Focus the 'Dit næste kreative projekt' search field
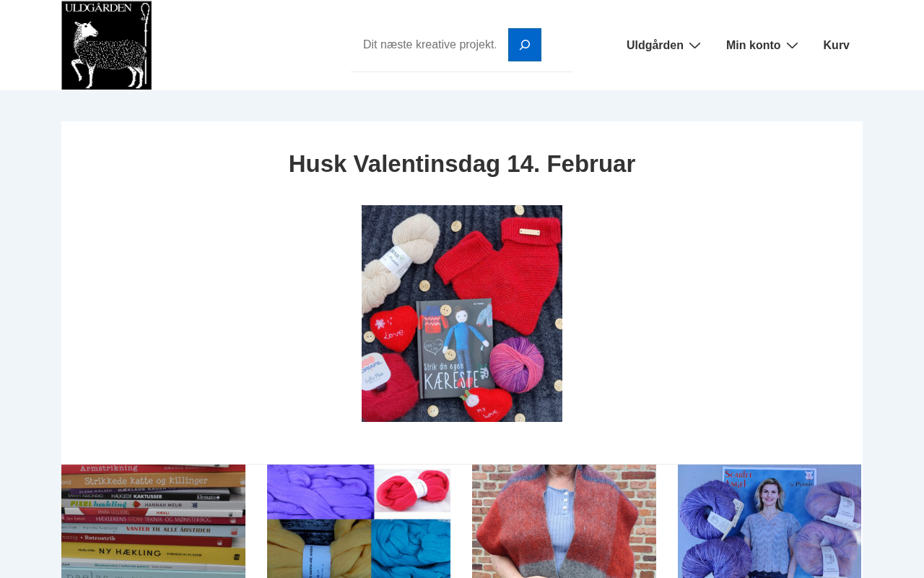 point(430,45)
